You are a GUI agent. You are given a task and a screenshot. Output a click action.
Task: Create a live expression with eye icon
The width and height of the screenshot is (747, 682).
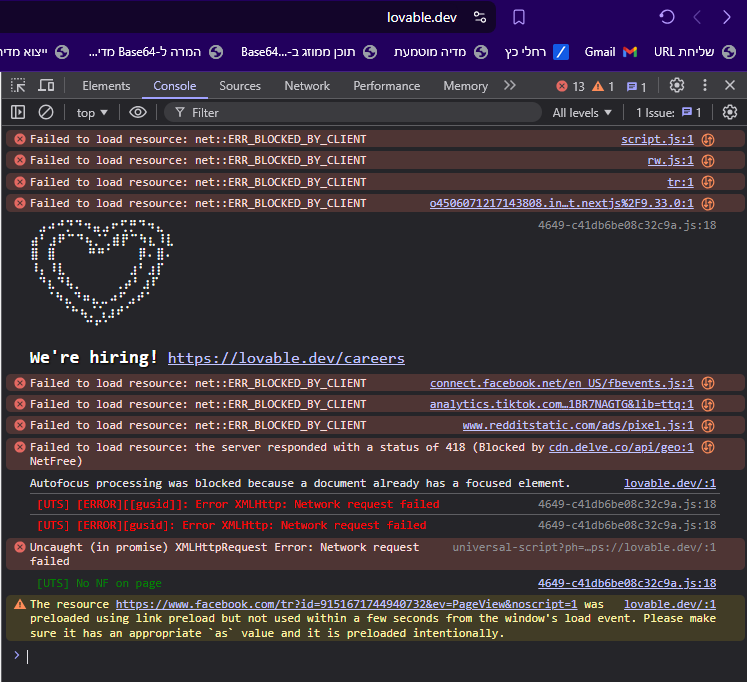138,113
